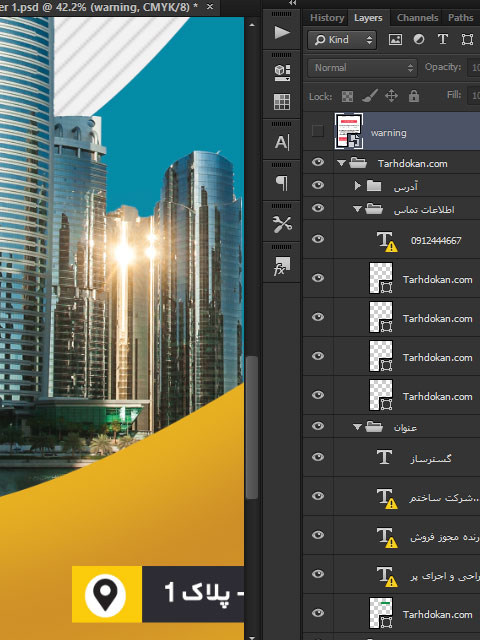The width and height of the screenshot is (480, 640).
Task: Click T icon of شركت ساختم layer
Action: point(386,498)
